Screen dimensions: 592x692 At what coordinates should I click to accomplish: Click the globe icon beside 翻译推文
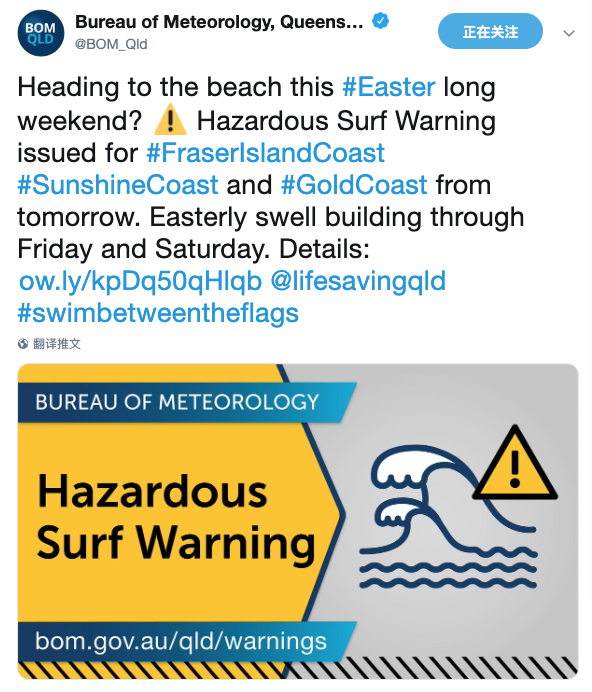23,344
